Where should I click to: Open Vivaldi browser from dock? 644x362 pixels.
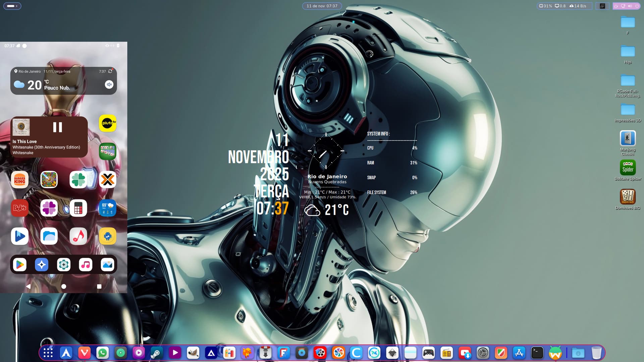(84, 353)
